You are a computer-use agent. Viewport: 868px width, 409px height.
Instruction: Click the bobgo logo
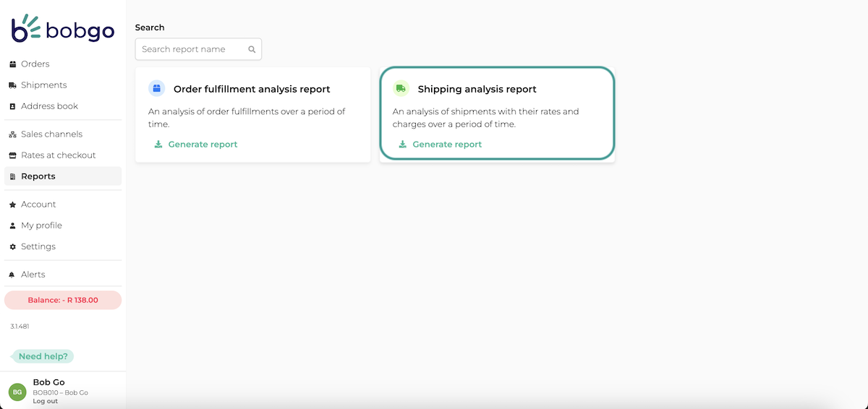[x=63, y=28]
